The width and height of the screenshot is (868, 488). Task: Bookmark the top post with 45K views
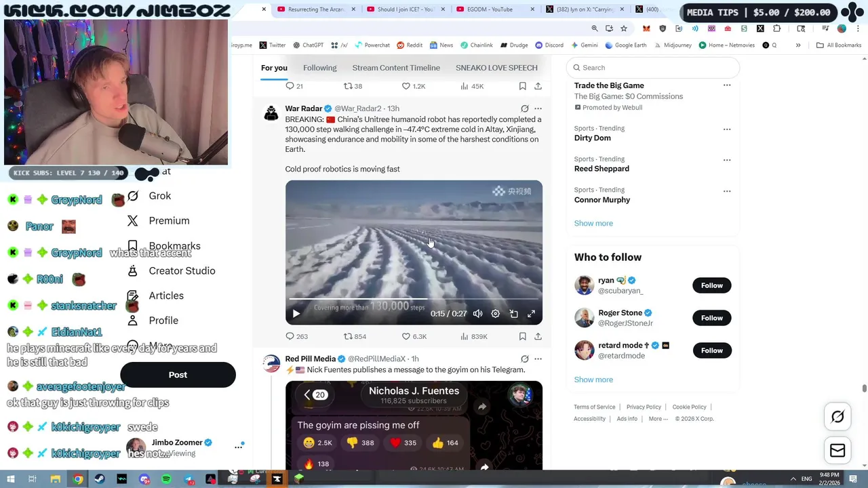pos(522,86)
